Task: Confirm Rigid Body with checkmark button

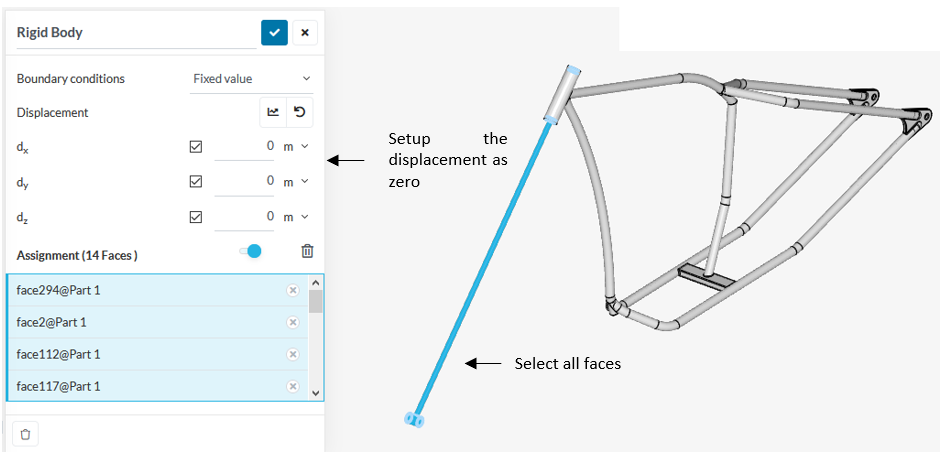Action: coord(274,33)
